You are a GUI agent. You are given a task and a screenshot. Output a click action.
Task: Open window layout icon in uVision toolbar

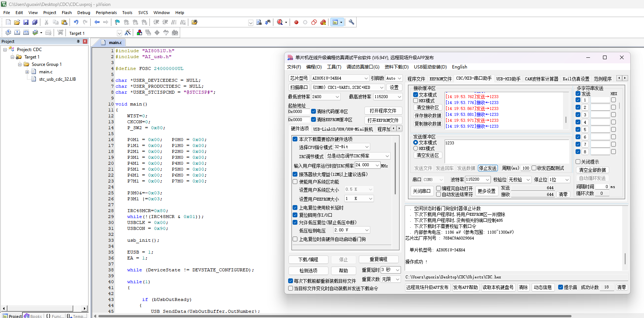pos(335,22)
